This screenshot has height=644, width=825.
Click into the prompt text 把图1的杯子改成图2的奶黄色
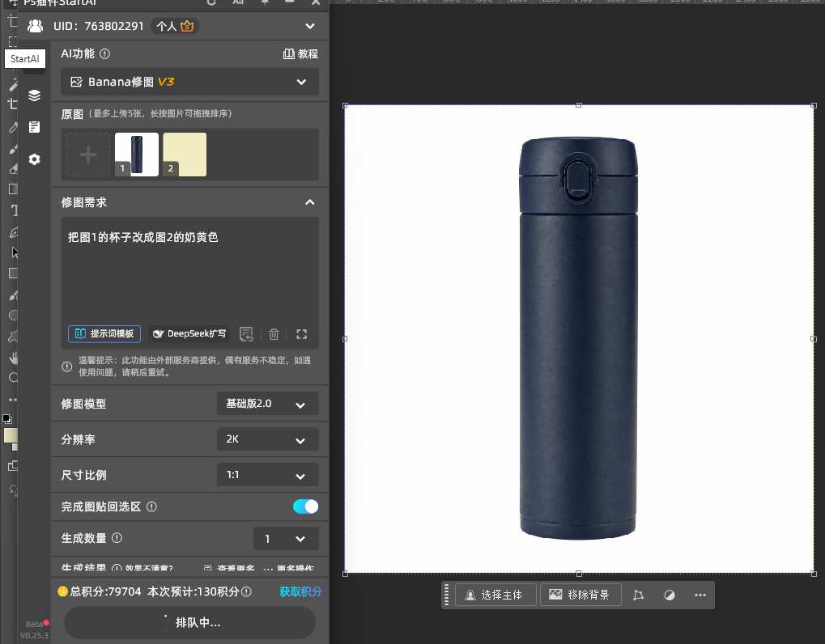143,237
